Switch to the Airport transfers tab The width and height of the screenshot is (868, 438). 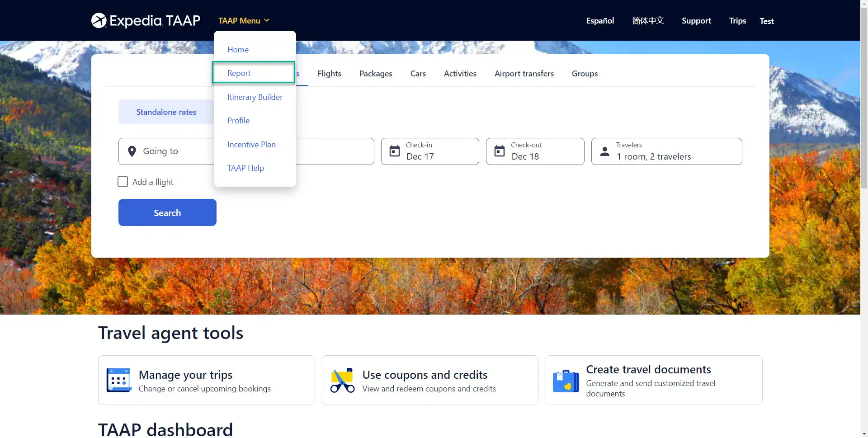coord(524,74)
